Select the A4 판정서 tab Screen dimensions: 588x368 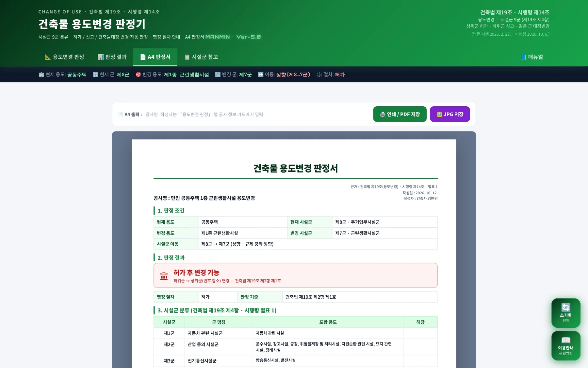click(155, 57)
